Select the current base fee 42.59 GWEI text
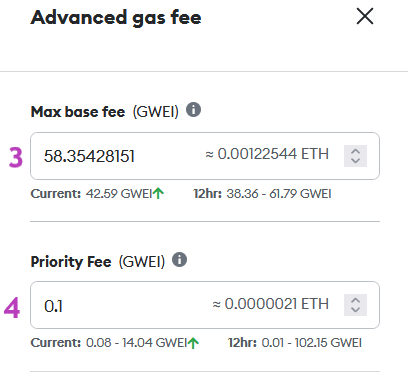The height and width of the screenshot is (382, 408). point(119,193)
